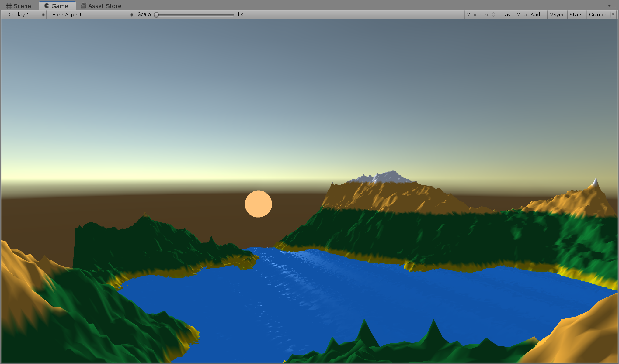Expand the Gizmos dropdown arrow

(613, 15)
